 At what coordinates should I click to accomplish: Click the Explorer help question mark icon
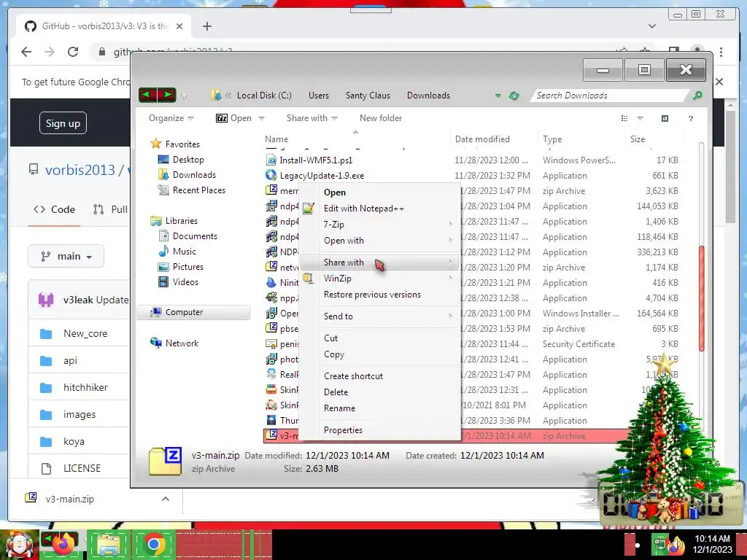[x=690, y=119]
